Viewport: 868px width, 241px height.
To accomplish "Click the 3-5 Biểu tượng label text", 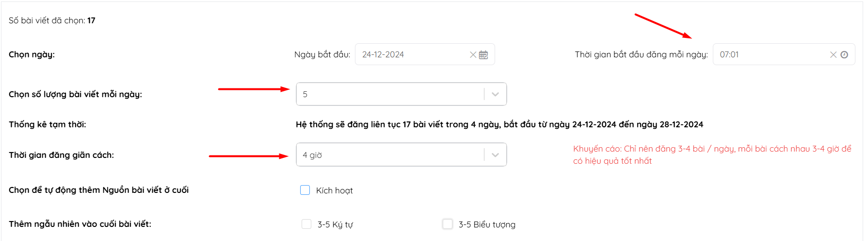I will pos(487,224).
